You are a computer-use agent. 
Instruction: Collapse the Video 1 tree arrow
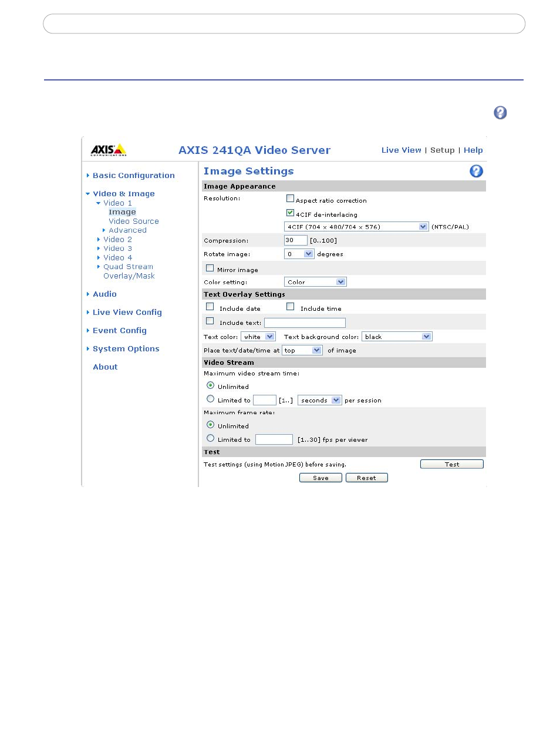tap(99, 203)
